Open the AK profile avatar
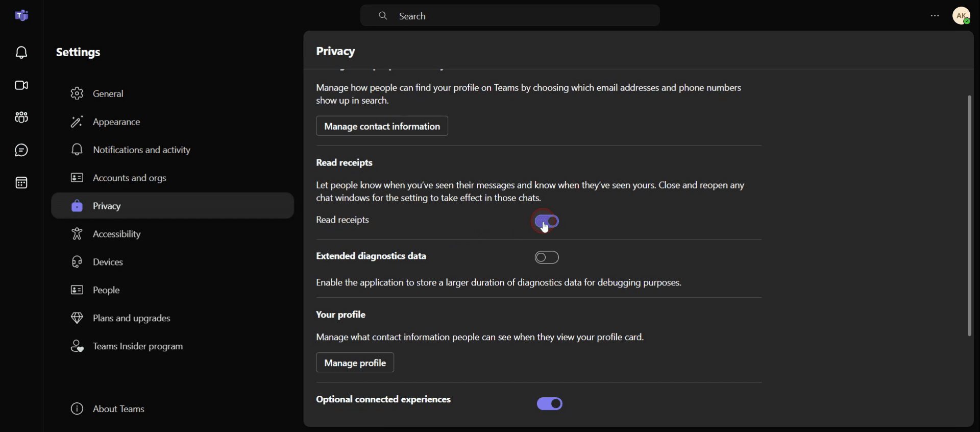This screenshot has height=432, width=980. 962,16
